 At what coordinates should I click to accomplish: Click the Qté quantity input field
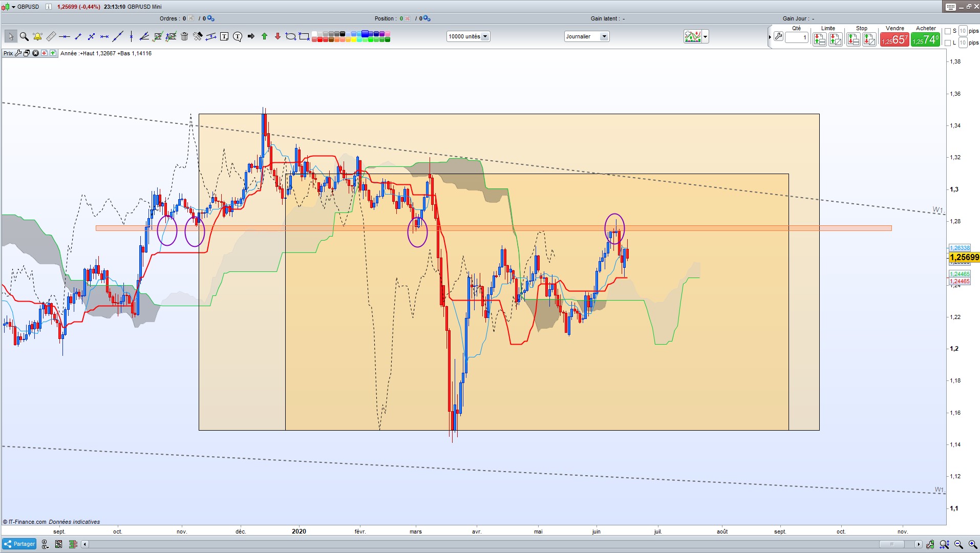click(796, 37)
